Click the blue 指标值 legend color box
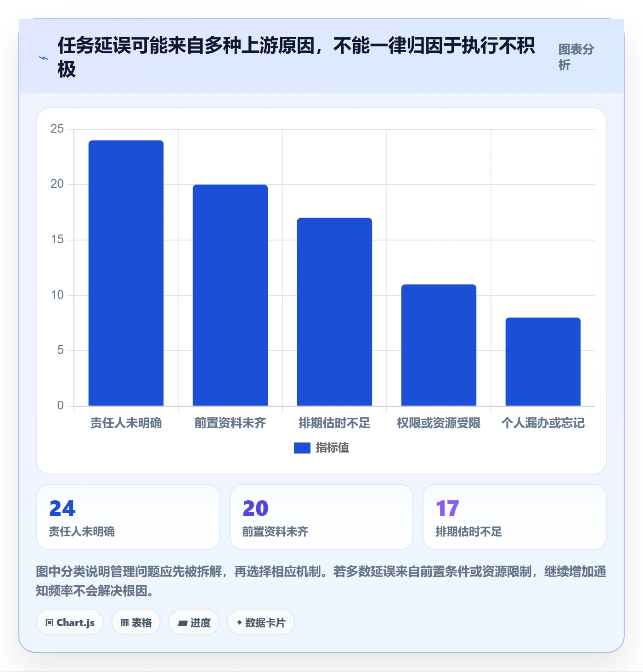643x672 pixels. pos(302,448)
